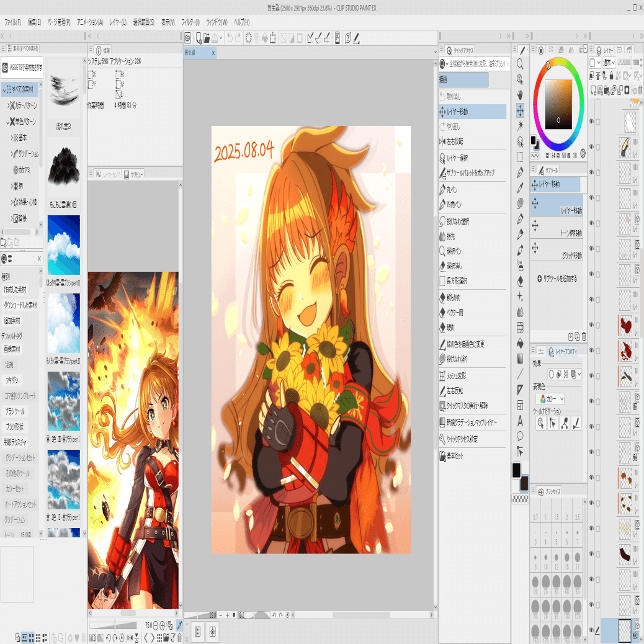Select the Eraser tool in tool palette
644x644 pixels.
520,281
